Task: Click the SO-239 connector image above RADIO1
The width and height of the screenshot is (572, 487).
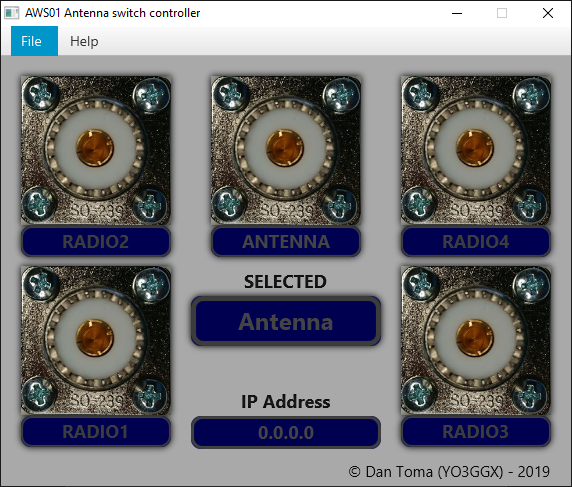Action: (96, 340)
